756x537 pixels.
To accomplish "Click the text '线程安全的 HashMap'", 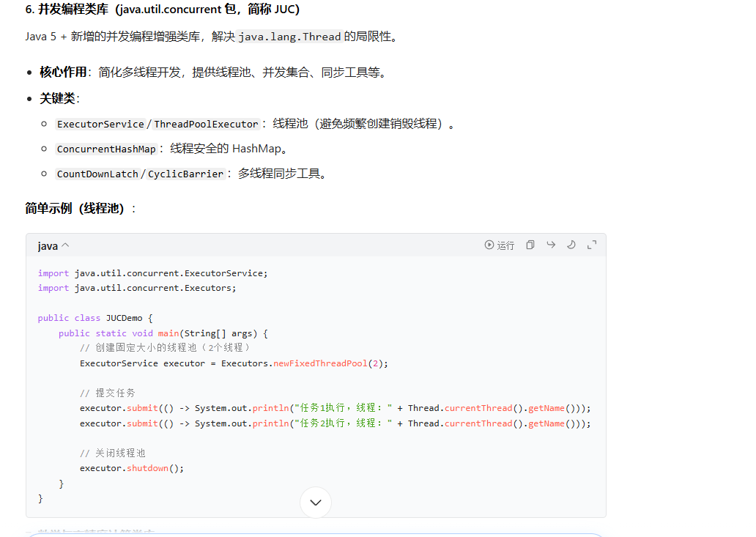I will (x=225, y=149).
